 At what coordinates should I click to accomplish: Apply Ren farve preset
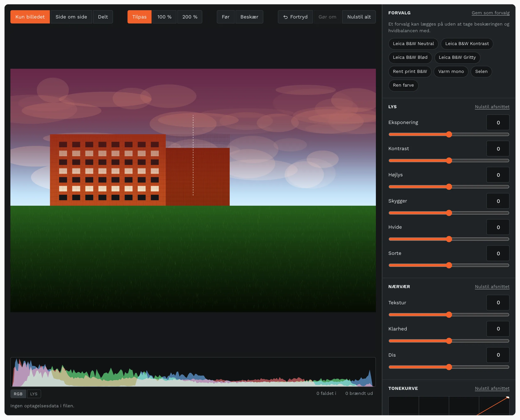(403, 85)
